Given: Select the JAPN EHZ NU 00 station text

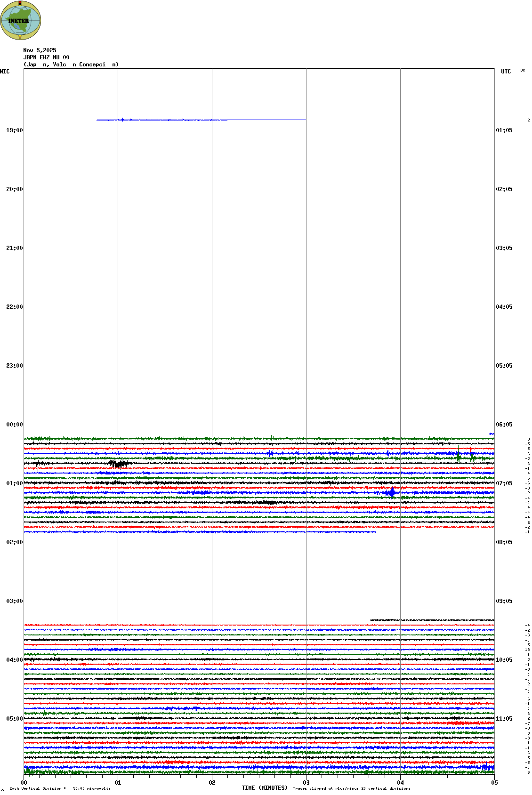Looking at the screenshot, I should [46, 57].
